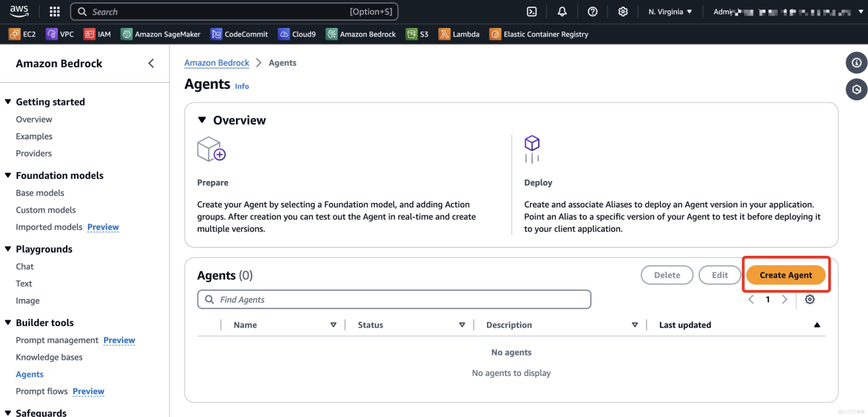
Task: Open the notifications bell
Action: 562,12
